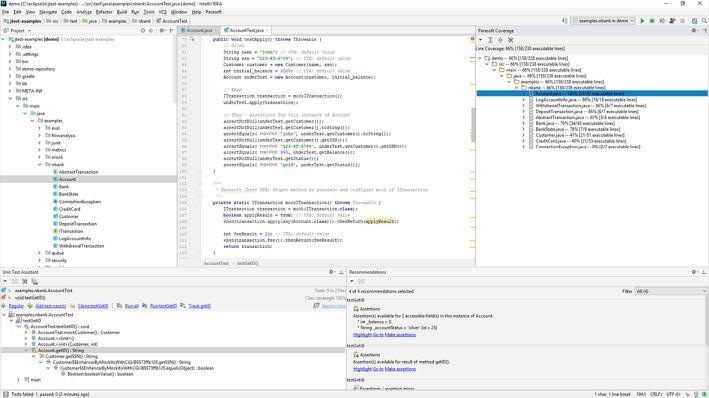Click the Run testGetID link

[x=163, y=306]
